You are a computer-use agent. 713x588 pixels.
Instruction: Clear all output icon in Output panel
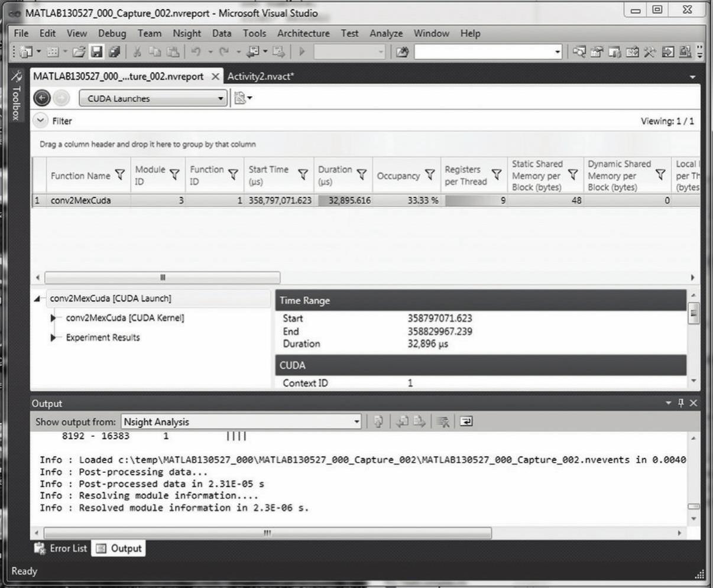[x=443, y=421]
